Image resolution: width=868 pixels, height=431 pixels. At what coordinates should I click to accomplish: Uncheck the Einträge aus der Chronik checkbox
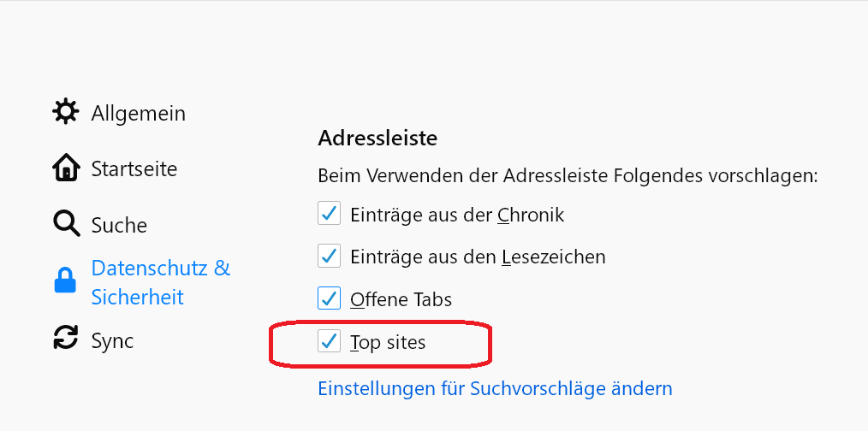click(330, 213)
